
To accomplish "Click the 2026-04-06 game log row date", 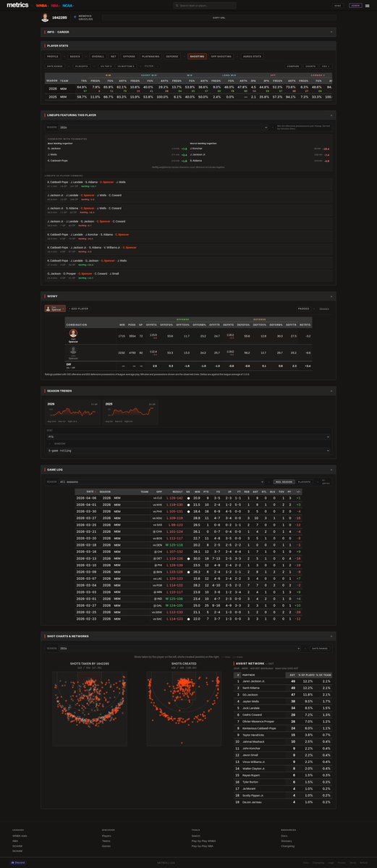I will click(88, 498).
